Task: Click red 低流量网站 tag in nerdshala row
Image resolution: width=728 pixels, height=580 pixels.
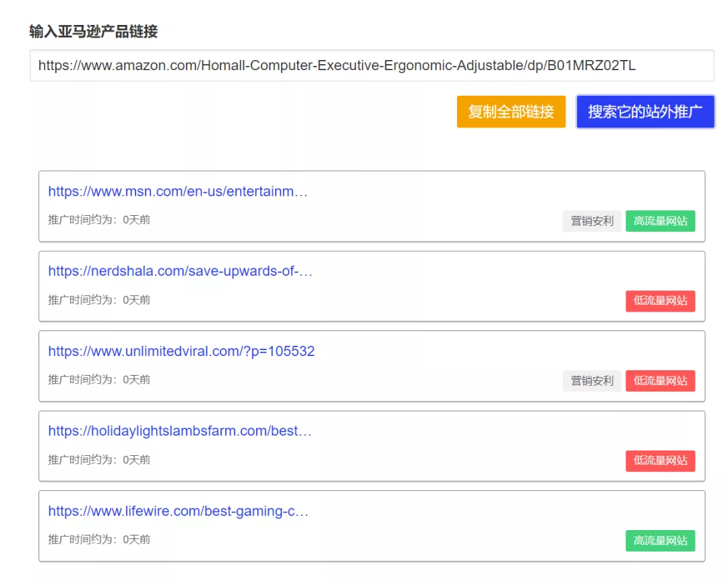Action: pyautogui.click(x=660, y=301)
